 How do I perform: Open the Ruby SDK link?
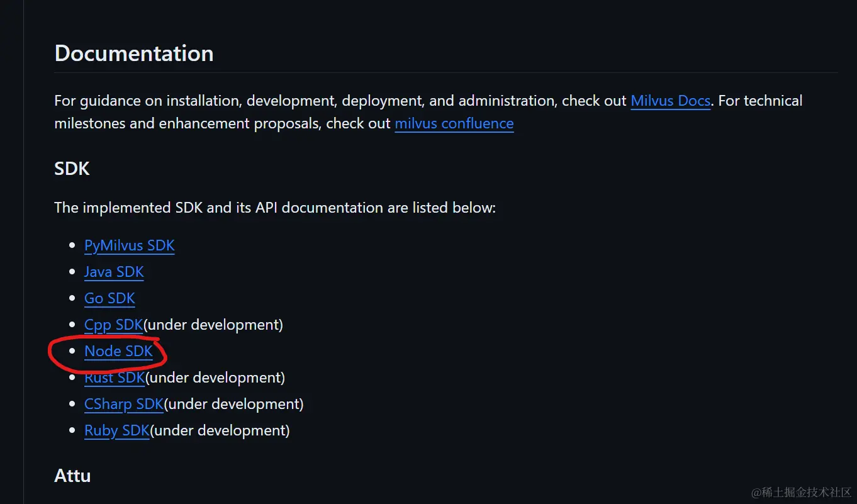tap(116, 430)
